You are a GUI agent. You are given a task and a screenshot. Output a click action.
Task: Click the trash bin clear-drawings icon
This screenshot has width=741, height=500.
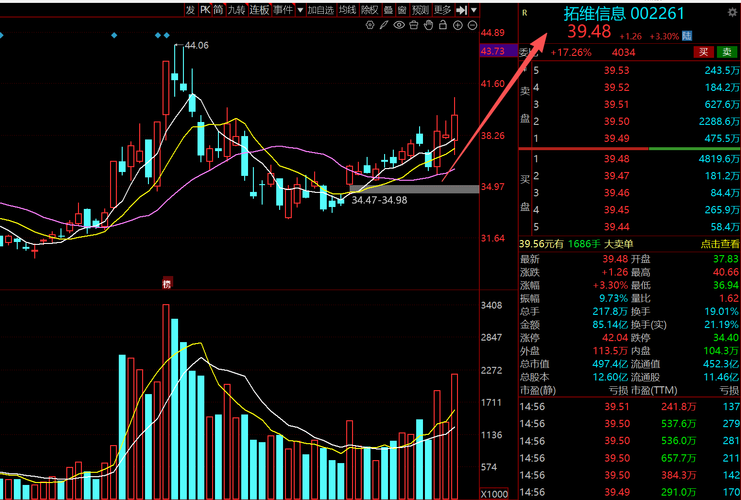tap(414, 25)
